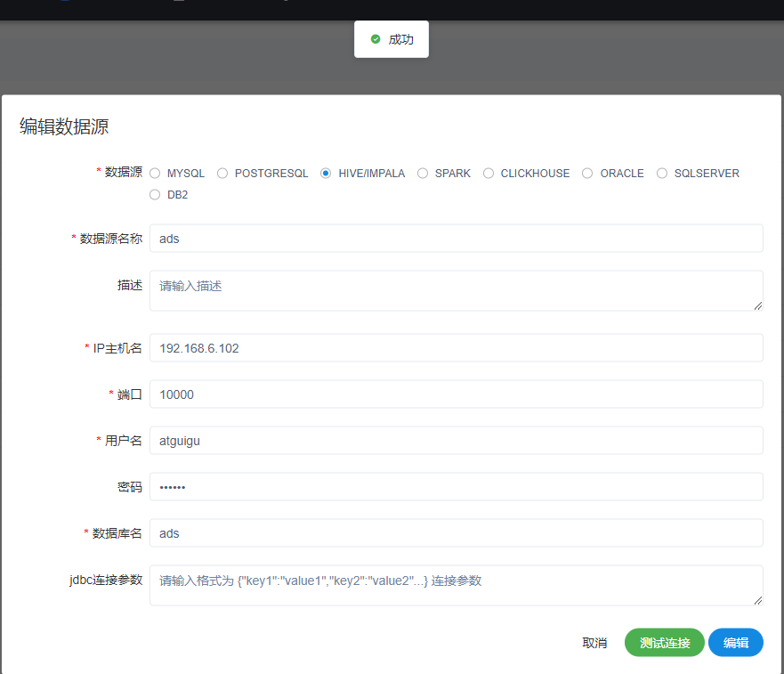Click the 编辑数据源 dialog title
This screenshot has height=674, width=784.
(64, 126)
